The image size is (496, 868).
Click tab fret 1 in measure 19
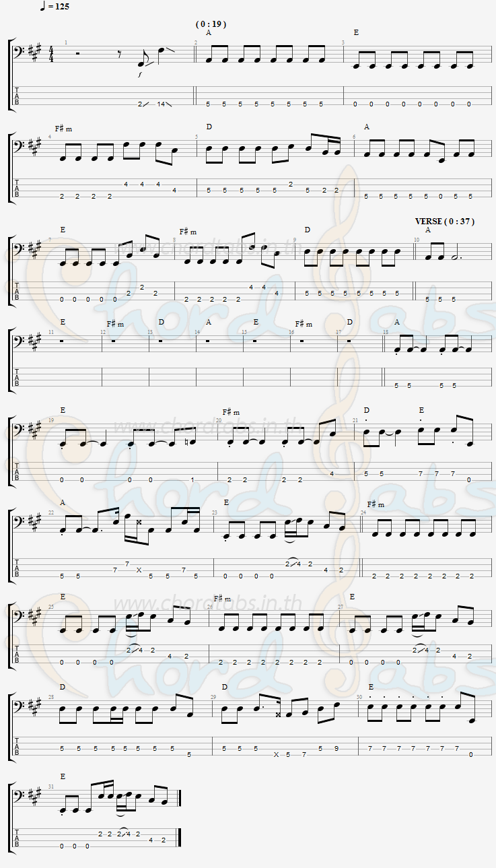pyautogui.click(x=192, y=480)
